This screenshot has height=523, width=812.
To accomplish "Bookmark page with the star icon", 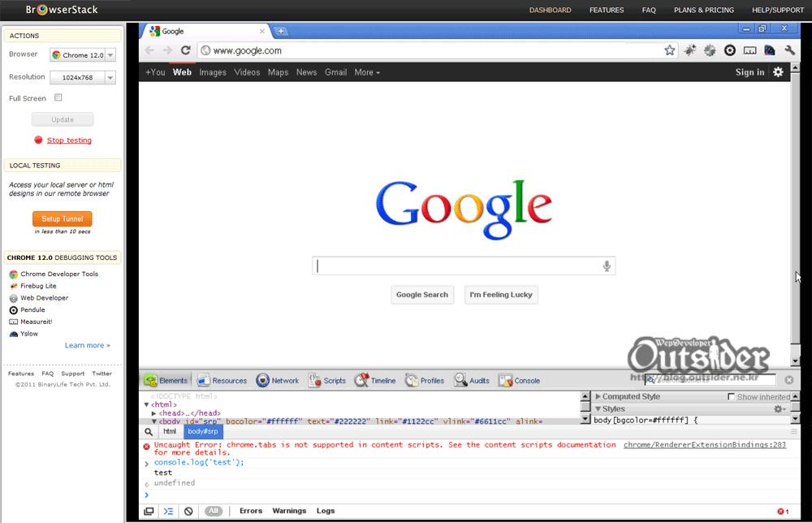I will click(670, 50).
